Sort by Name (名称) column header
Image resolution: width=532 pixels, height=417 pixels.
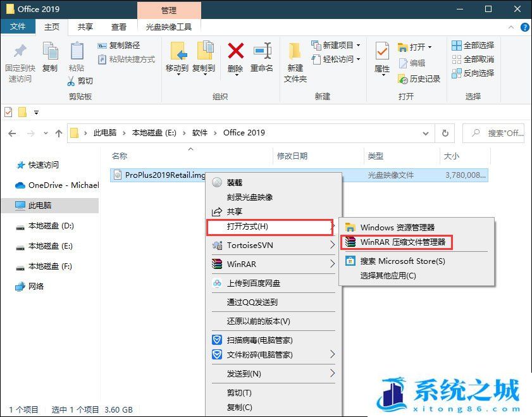[119, 156]
